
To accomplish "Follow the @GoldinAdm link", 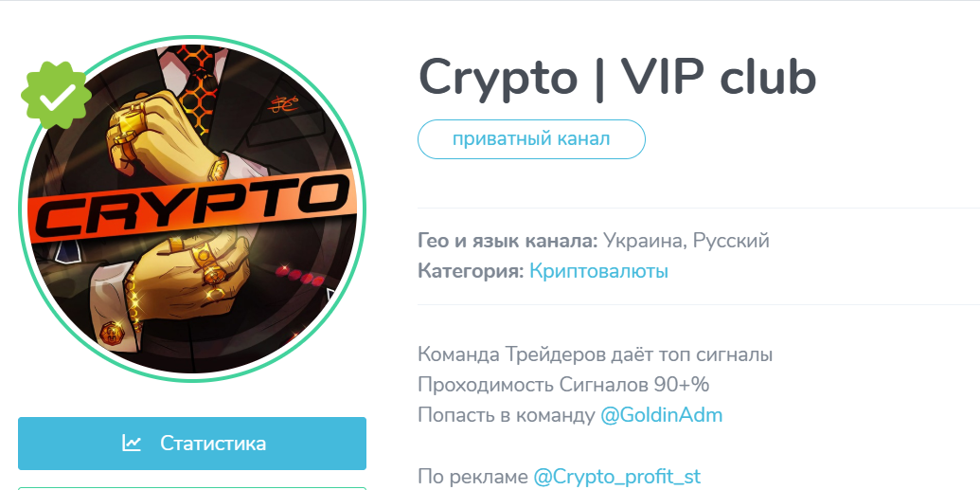I will point(661,415).
